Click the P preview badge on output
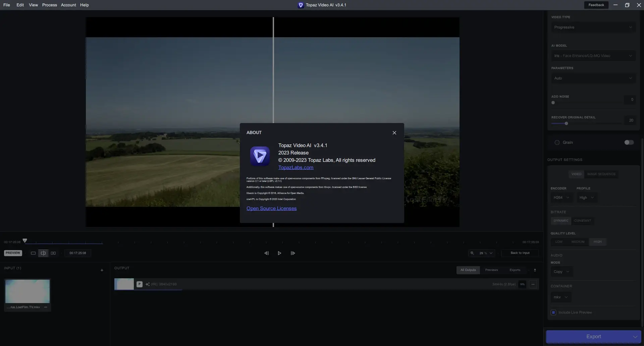This screenshot has height=346, width=644. (x=140, y=284)
